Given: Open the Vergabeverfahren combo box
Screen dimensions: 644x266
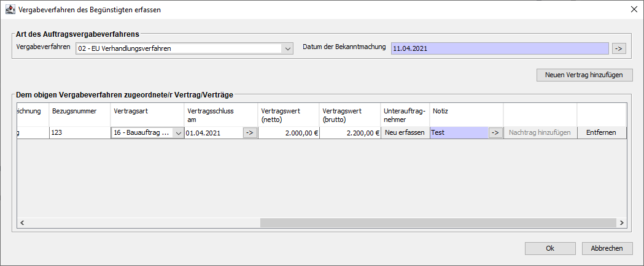Looking at the screenshot, I should (x=184, y=48).
